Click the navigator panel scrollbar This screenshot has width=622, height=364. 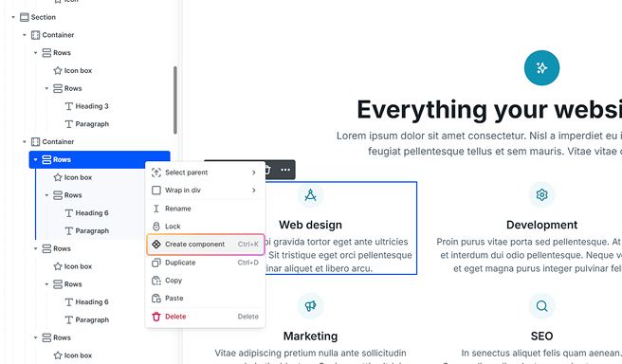174,100
